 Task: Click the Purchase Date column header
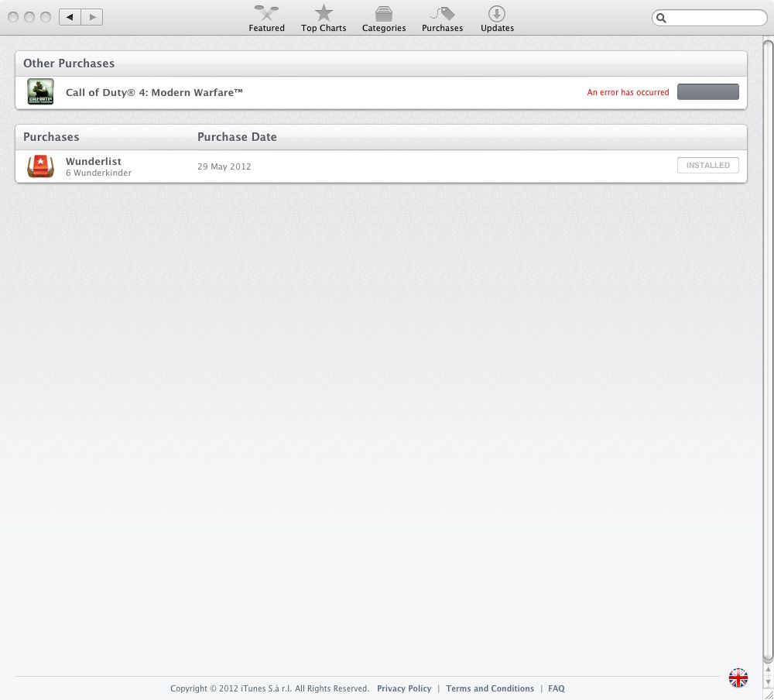tap(237, 137)
